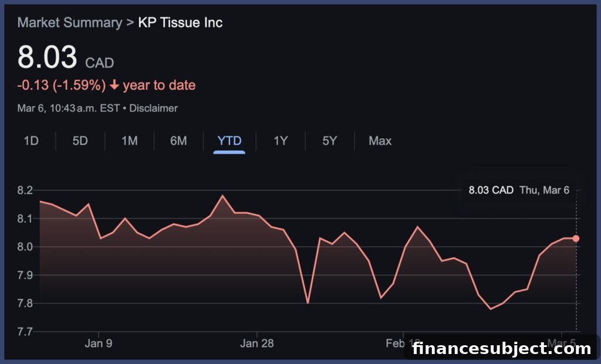Click the 7.8 y-axis label
The height and width of the screenshot is (364, 601).
click(x=25, y=304)
